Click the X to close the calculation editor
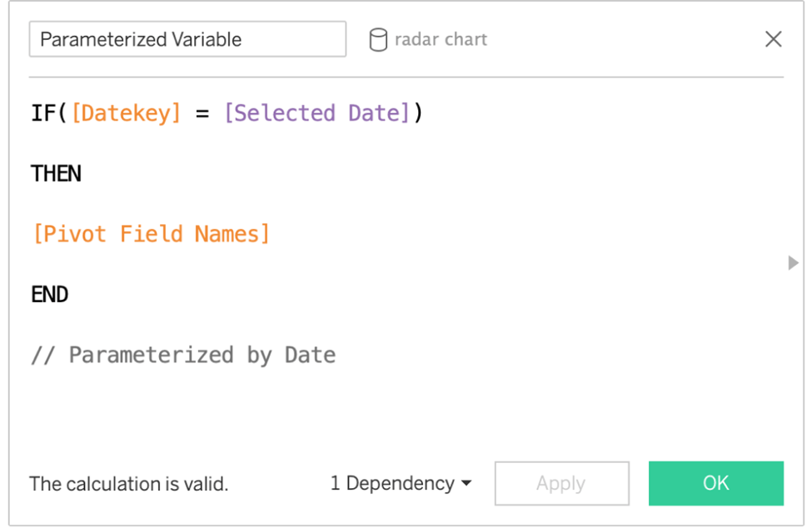 (x=773, y=38)
